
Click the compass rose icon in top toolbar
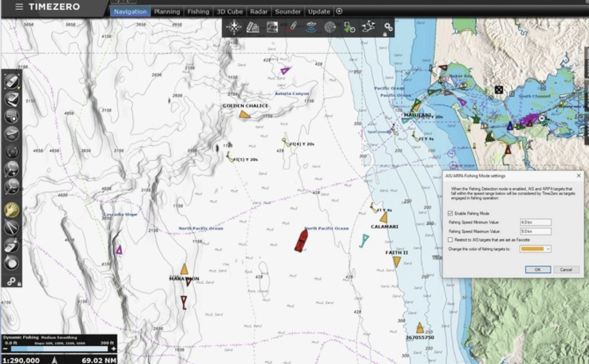234,27
